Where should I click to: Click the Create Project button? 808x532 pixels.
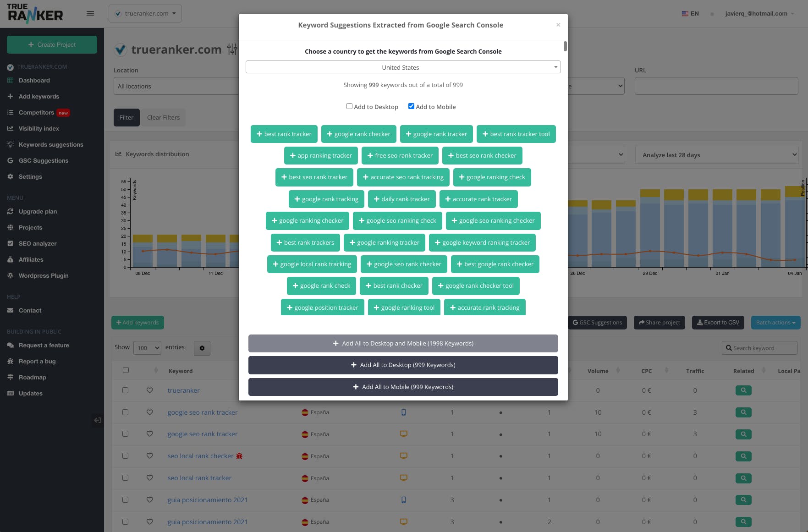pos(52,44)
